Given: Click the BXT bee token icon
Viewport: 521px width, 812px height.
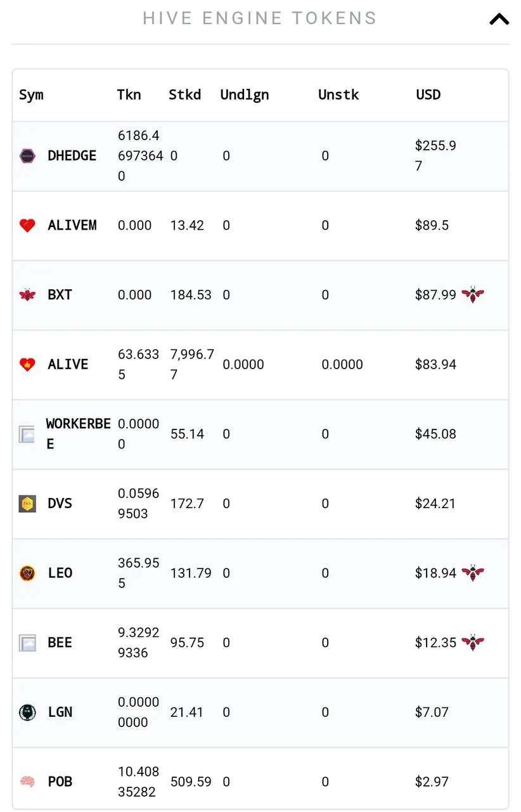Looking at the screenshot, I should [27, 295].
